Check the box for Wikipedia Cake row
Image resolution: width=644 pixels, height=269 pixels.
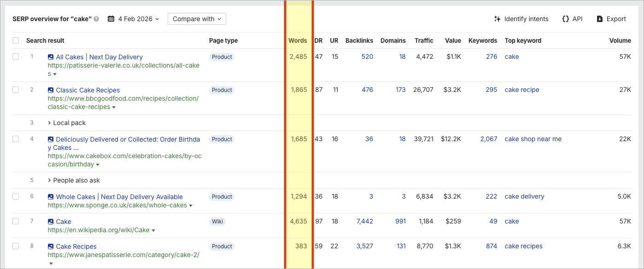pyautogui.click(x=16, y=221)
